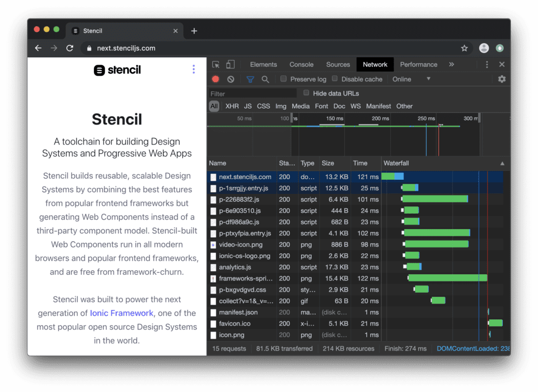Select the p-1srrgjjy.entry.js request

(x=355, y=189)
